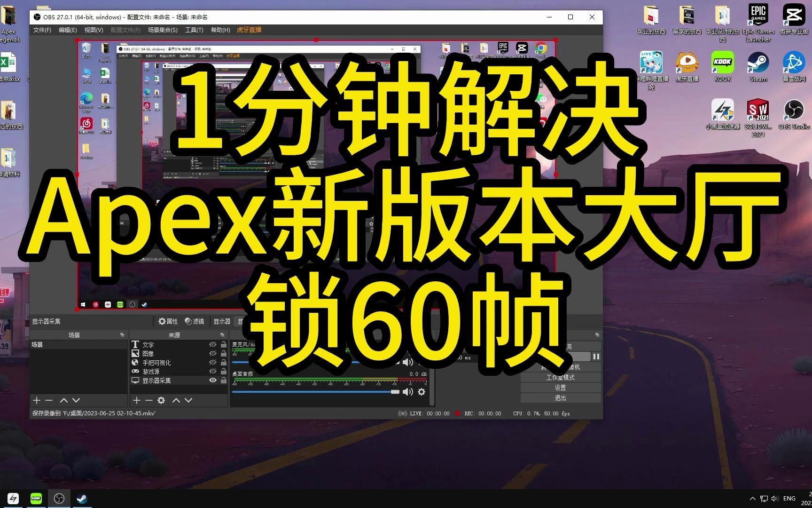The width and height of the screenshot is (812, 508).
Task: Select 手把可视化 source row
Action: coord(179,363)
